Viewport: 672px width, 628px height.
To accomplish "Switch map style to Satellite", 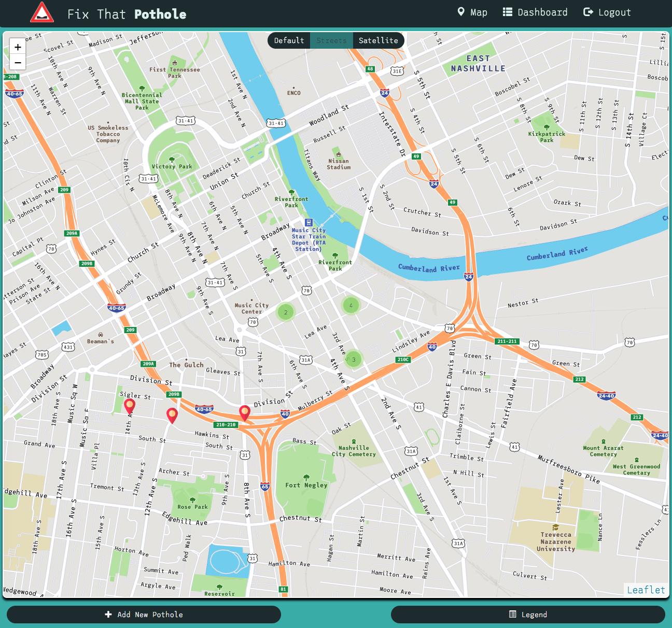I will [x=379, y=40].
